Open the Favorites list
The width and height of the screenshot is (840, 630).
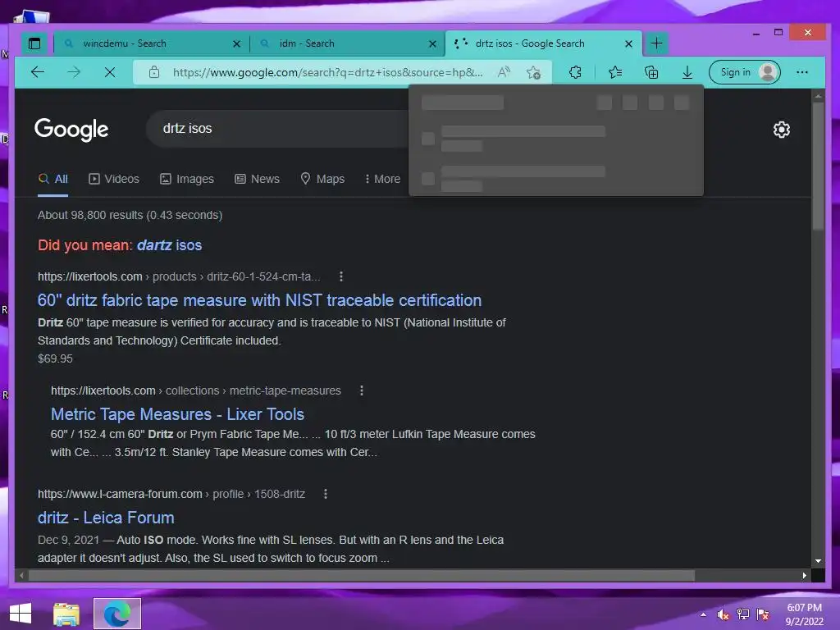point(615,72)
